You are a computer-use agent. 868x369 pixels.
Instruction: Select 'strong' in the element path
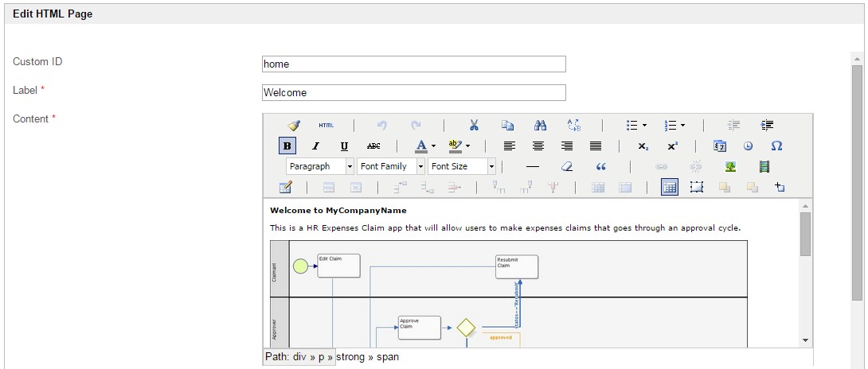point(350,357)
